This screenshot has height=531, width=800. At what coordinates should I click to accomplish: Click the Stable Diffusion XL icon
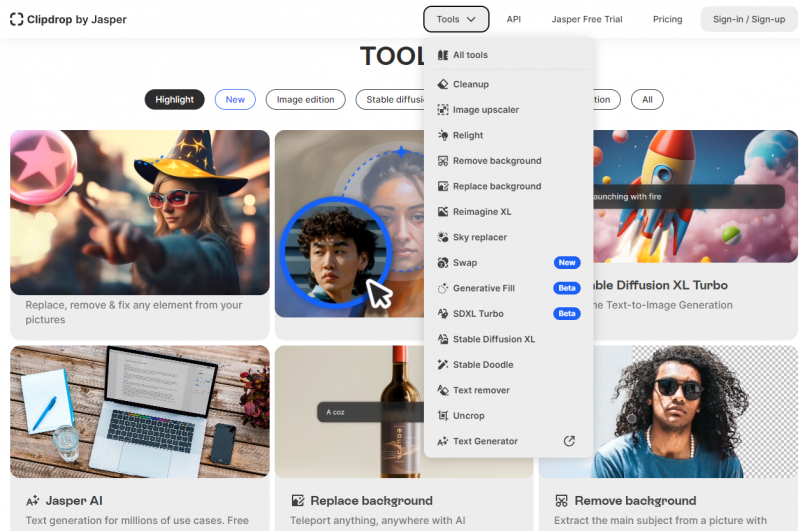pos(443,339)
